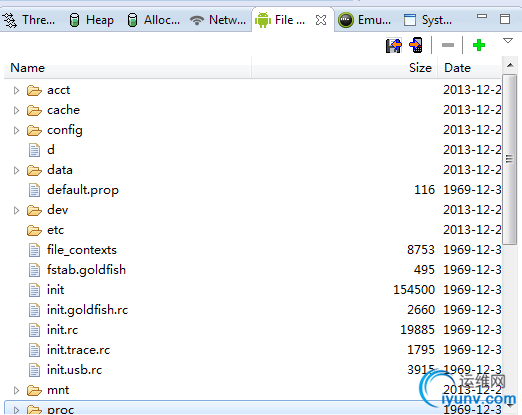Minimize the view panel

482,16
